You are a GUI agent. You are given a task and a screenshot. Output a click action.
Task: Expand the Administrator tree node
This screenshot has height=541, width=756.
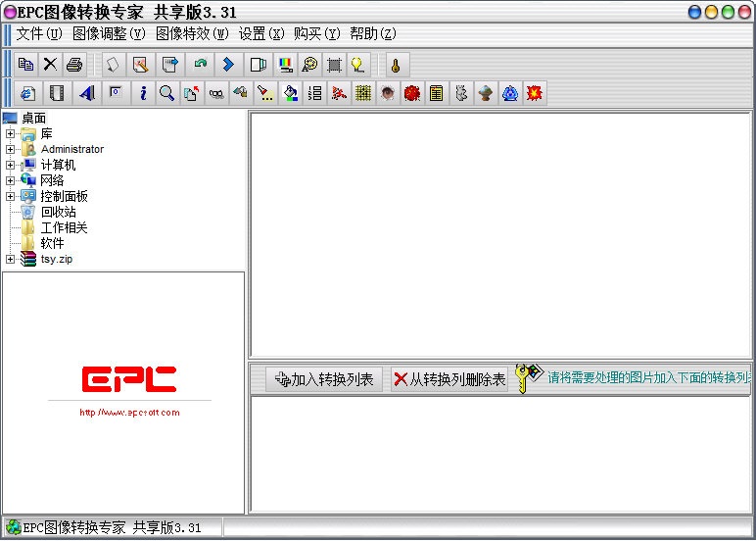[x=10, y=149]
